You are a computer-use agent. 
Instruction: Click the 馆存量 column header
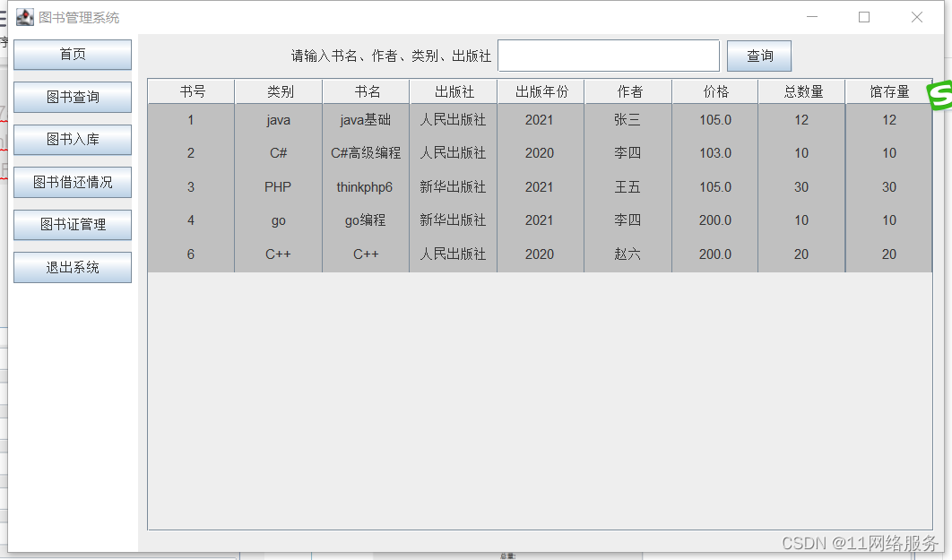coord(889,91)
